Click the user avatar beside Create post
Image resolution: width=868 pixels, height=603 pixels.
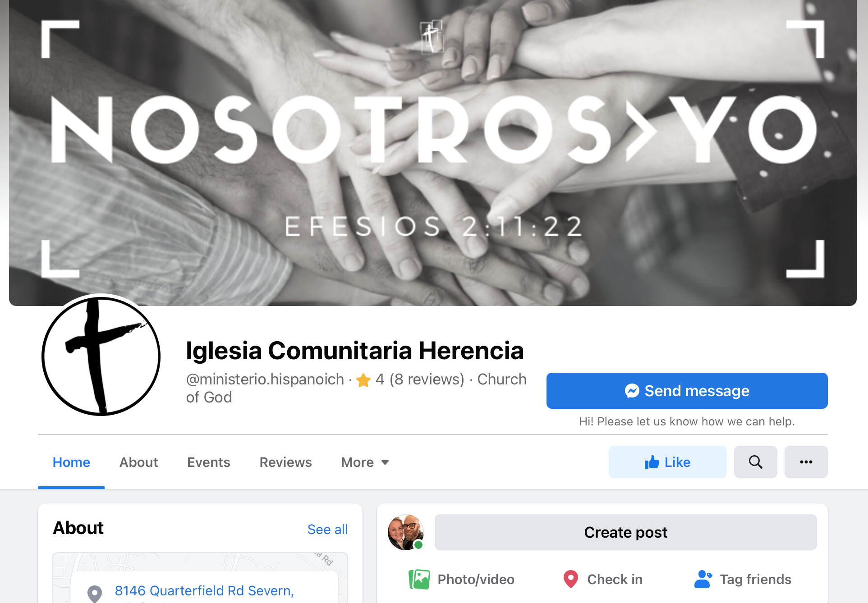pos(406,532)
